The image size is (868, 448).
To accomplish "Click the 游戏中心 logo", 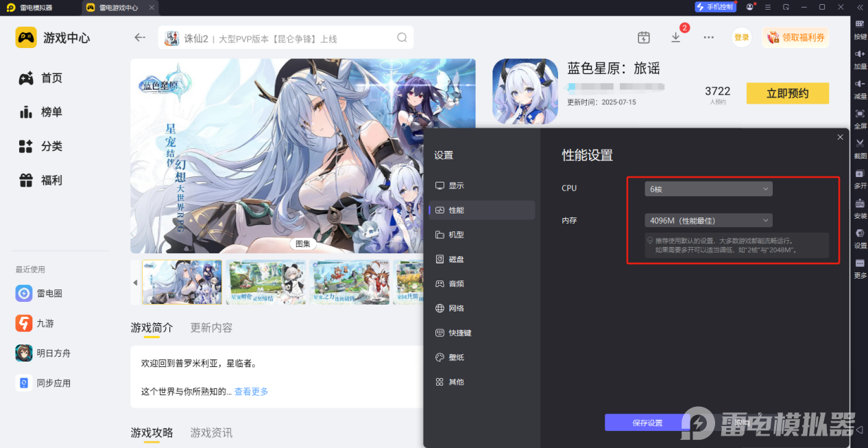I will (53, 38).
